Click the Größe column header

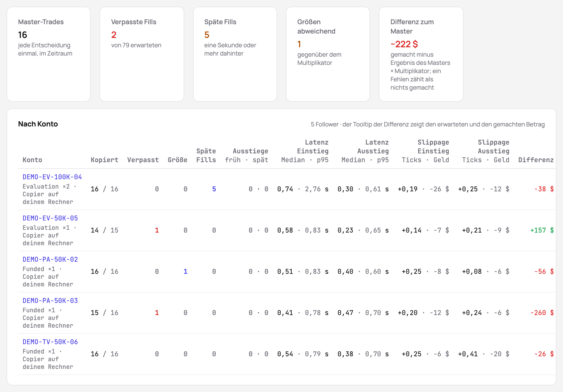(178, 160)
